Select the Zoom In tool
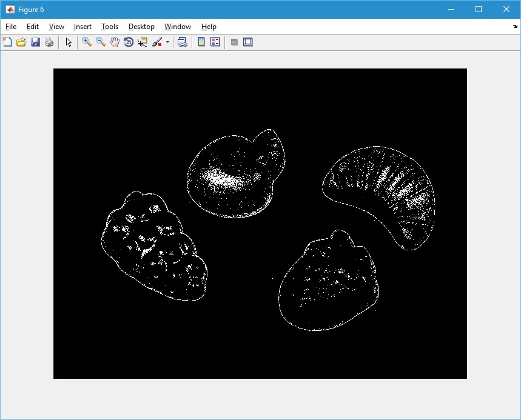The image size is (521, 420). (87, 42)
